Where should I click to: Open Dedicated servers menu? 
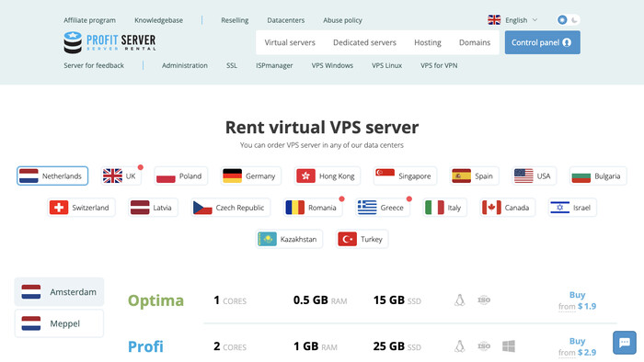(x=364, y=42)
